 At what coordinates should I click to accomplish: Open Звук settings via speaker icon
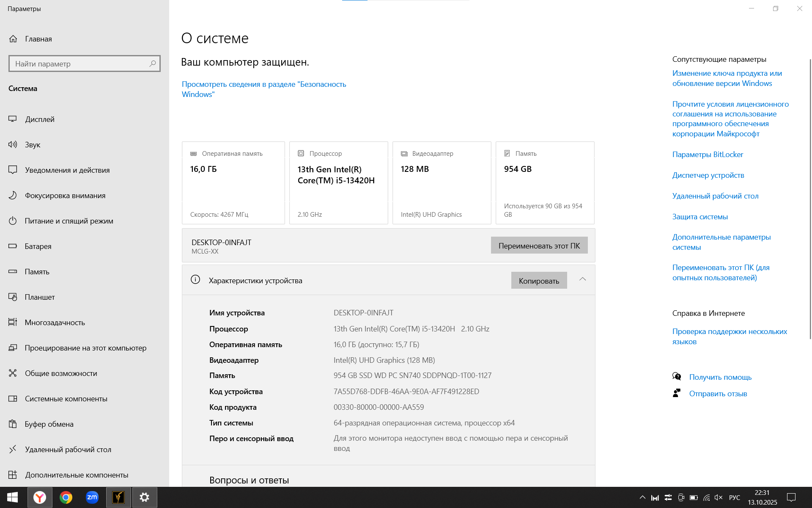point(13,145)
